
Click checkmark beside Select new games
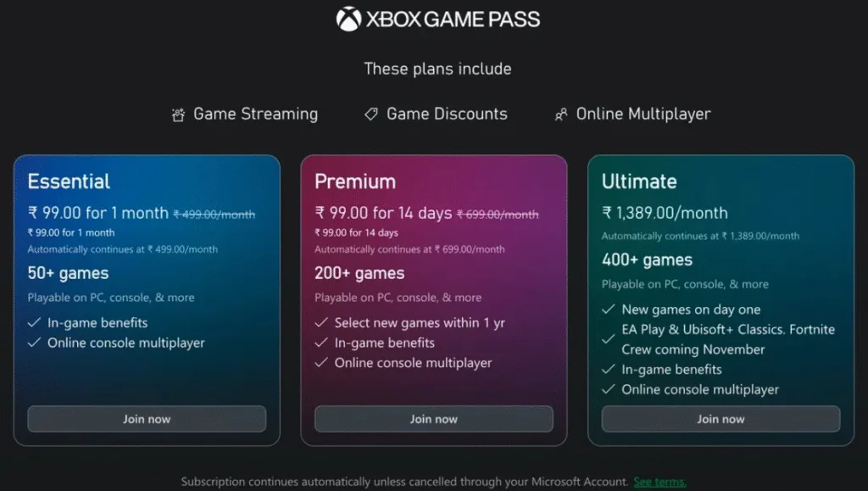(x=321, y=323)
